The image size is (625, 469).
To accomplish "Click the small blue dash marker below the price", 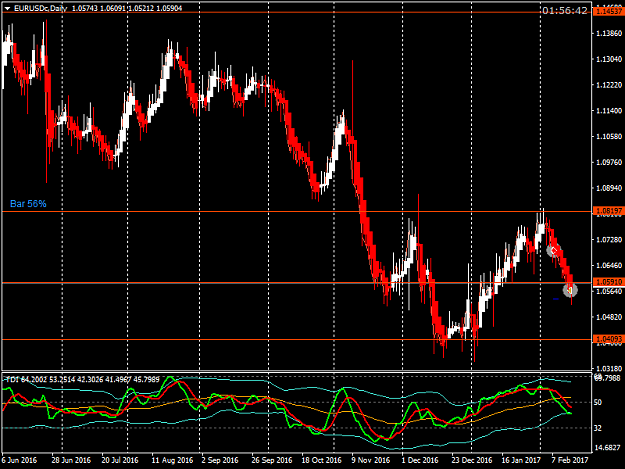I will [556, 299].
